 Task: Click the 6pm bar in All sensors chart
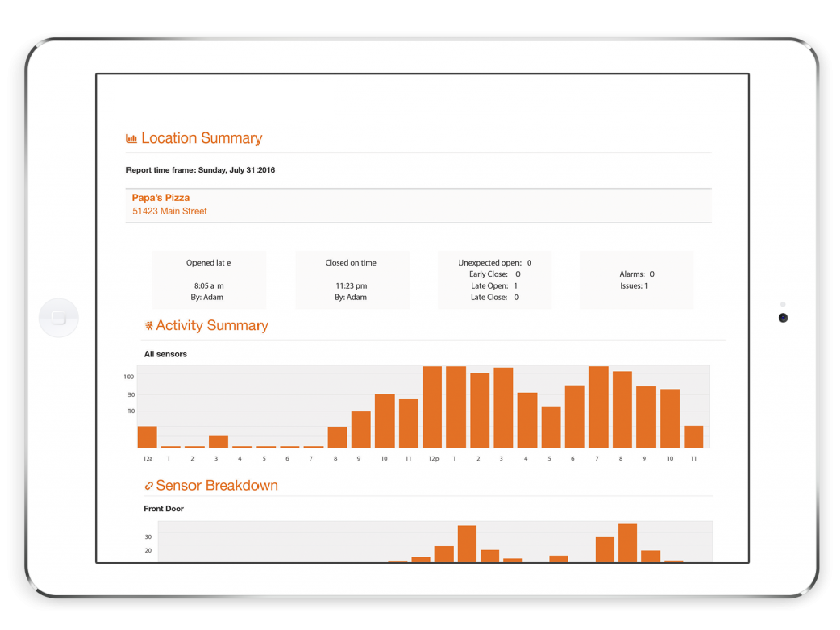click(x=575, y=416)
